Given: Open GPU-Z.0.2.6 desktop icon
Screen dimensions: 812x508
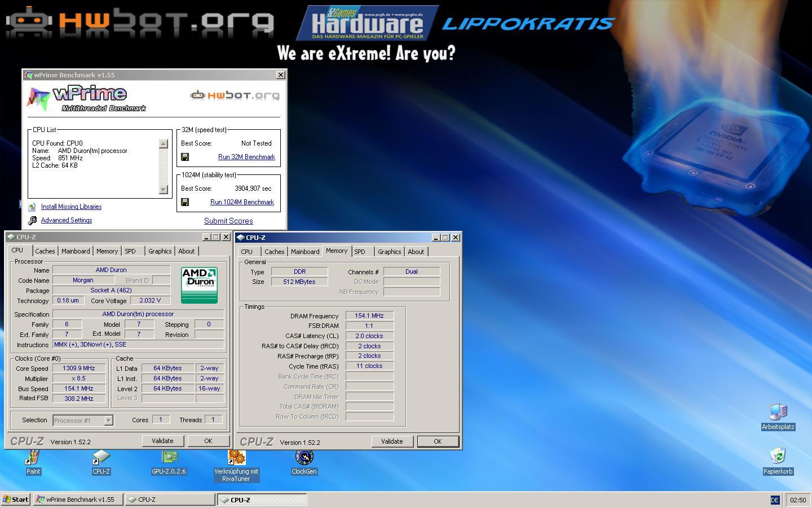Looking at the screenshot, I should coord(169,458).
